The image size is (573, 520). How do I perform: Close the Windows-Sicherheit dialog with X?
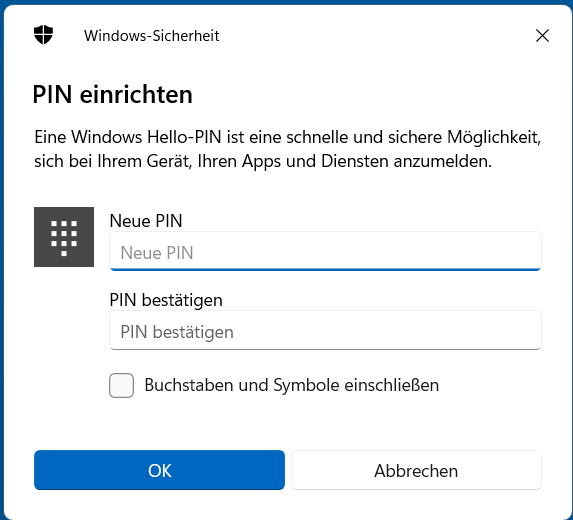542,35
